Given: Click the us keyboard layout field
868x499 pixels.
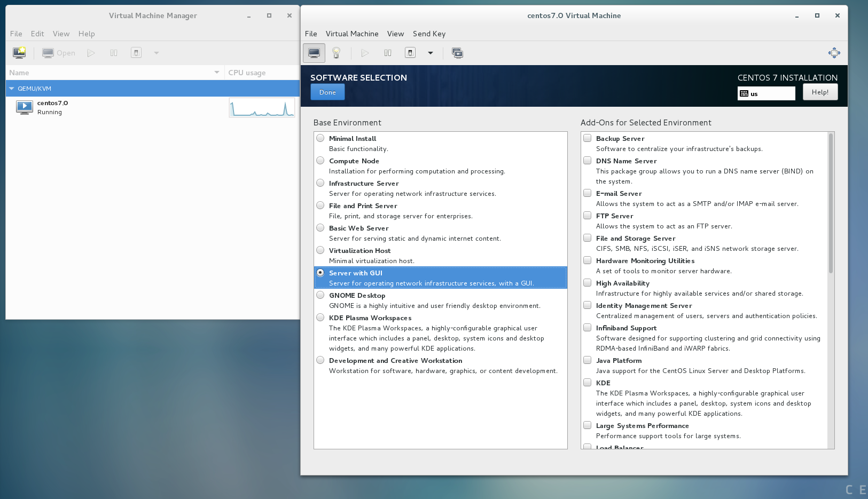Looking at the screenshot, I should (767, 93).
